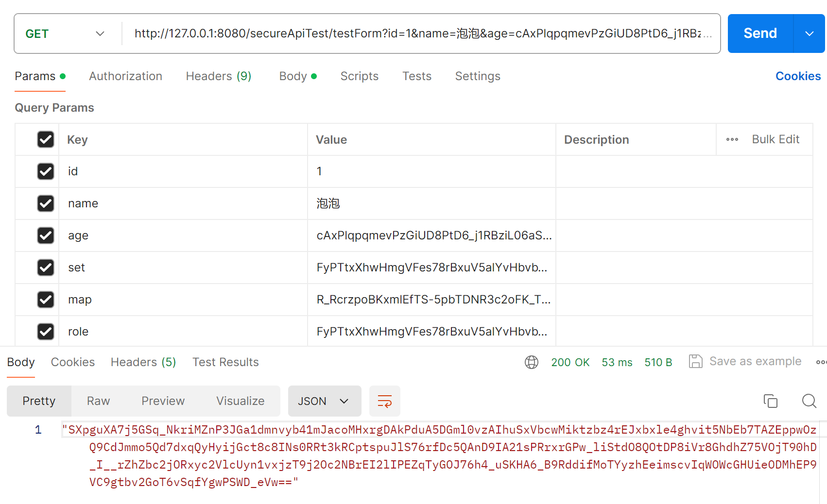Click the globe network information icon

(x=532, y=362)
